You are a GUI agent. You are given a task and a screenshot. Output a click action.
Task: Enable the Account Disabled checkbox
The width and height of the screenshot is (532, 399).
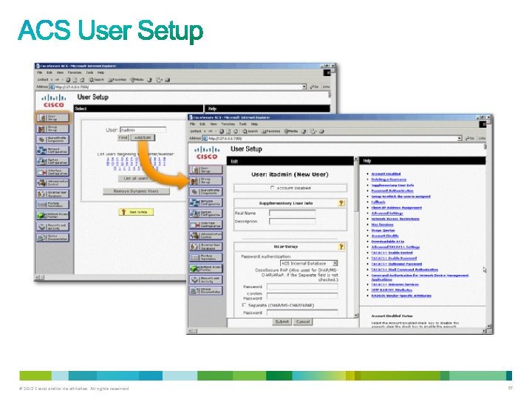pyautogui.click(x=272, y=188)
